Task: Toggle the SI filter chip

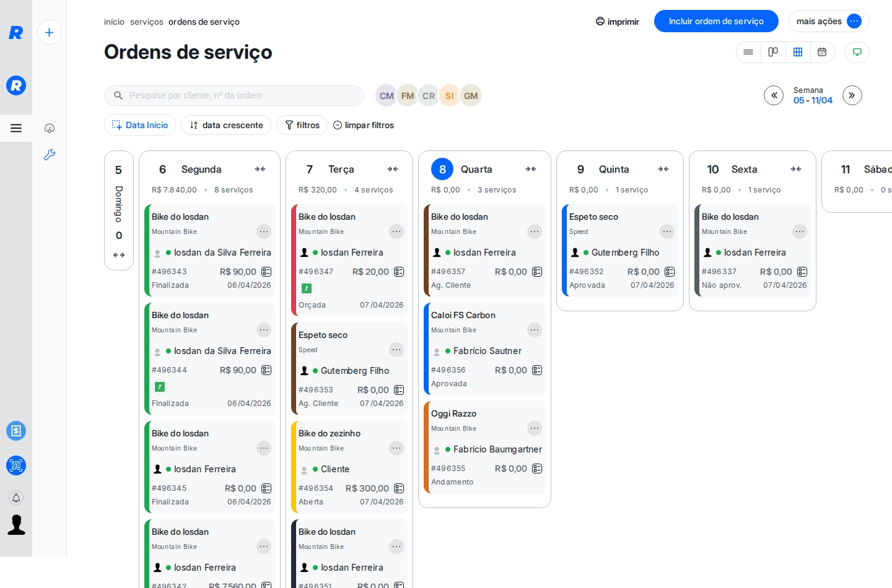Action: (x=450, y=95)
